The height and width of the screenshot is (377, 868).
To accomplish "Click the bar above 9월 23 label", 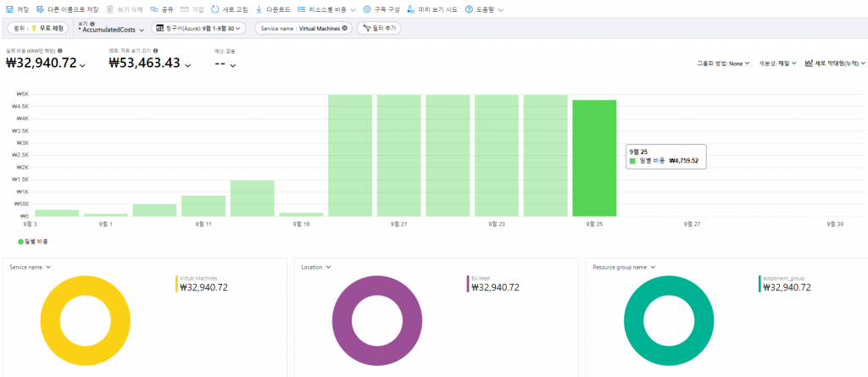I will (497, 156).
